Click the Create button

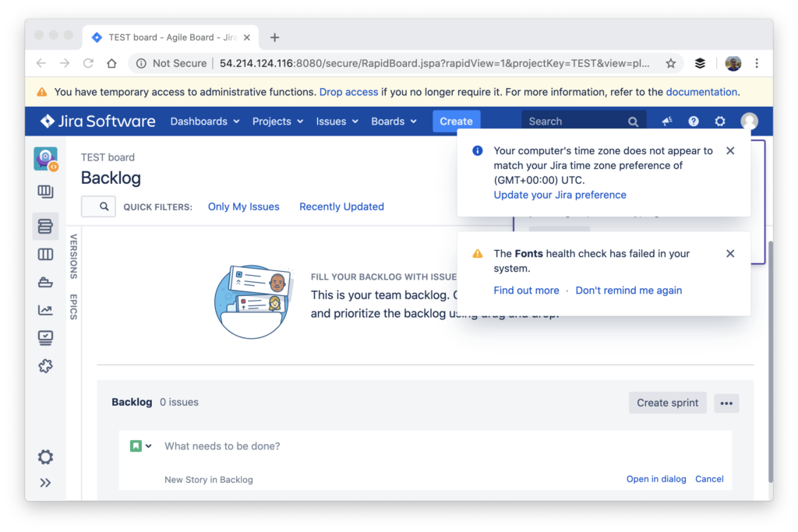tap(456, 121)
